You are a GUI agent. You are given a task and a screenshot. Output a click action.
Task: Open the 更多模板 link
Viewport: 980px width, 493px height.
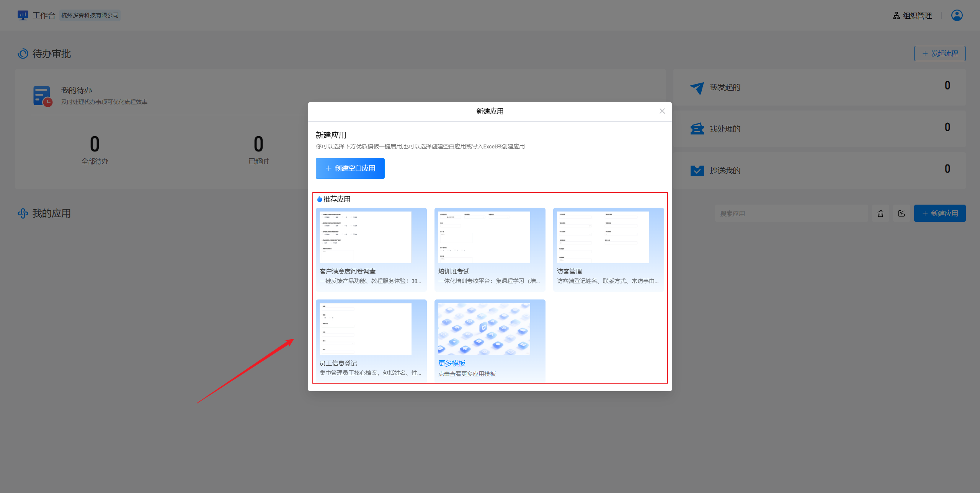tap(452, 363)
